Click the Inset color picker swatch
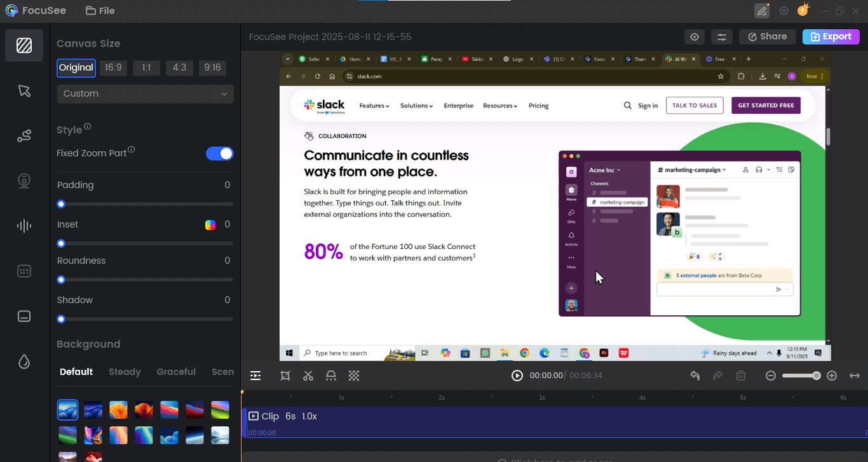The image size is (868, 462). [210, 225]
